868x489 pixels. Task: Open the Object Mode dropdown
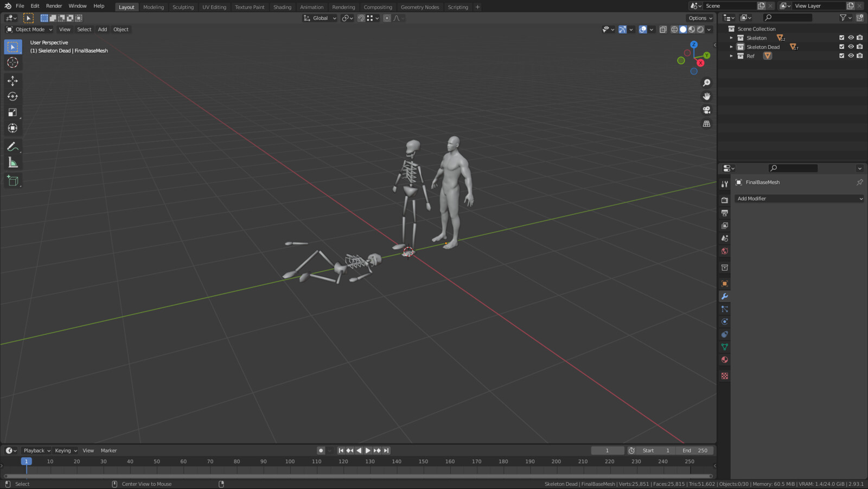[x=29, y=29]
